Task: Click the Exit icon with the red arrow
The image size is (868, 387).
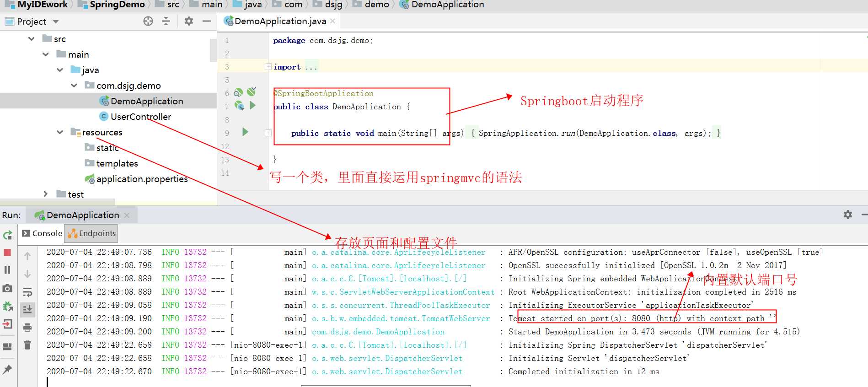Action: [7, 324]
